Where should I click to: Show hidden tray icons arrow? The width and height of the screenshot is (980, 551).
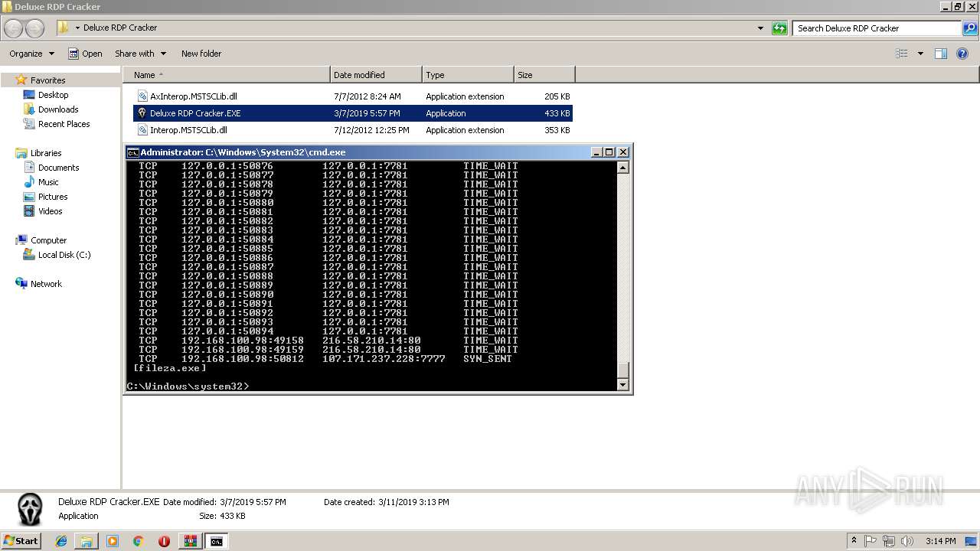click(x=854, y=541)
